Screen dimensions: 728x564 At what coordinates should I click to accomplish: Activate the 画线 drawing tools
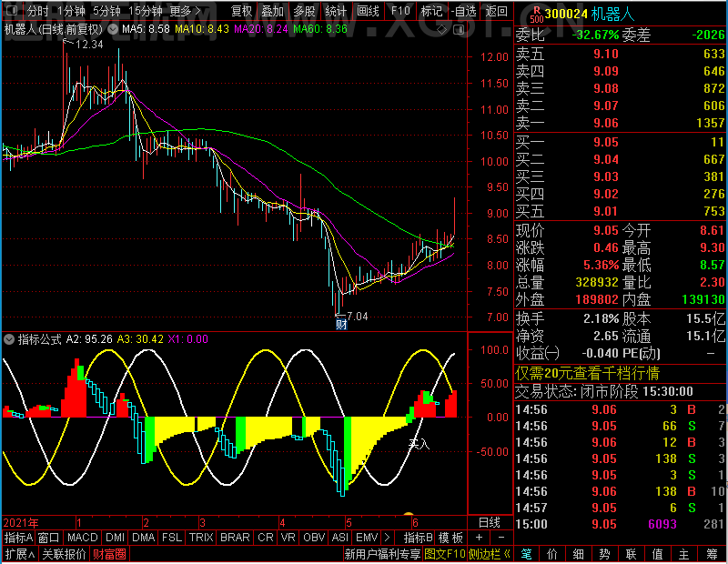pos(368,11)
